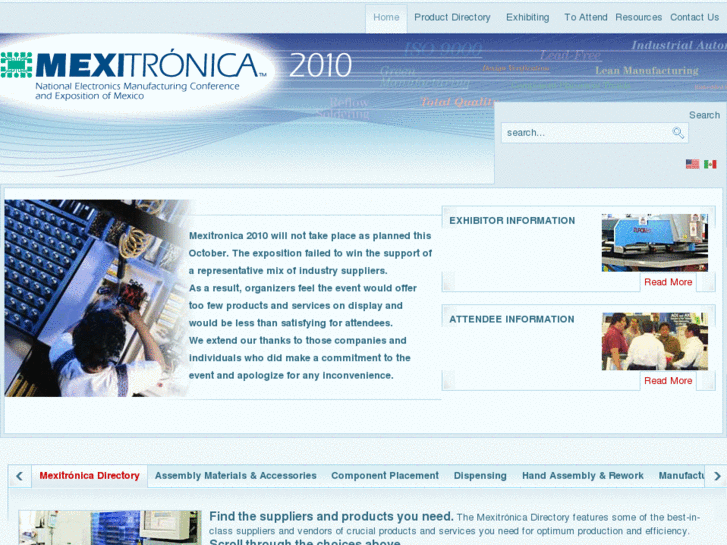Open the To Attend menu item
The image size is (727, 545).
585,18
